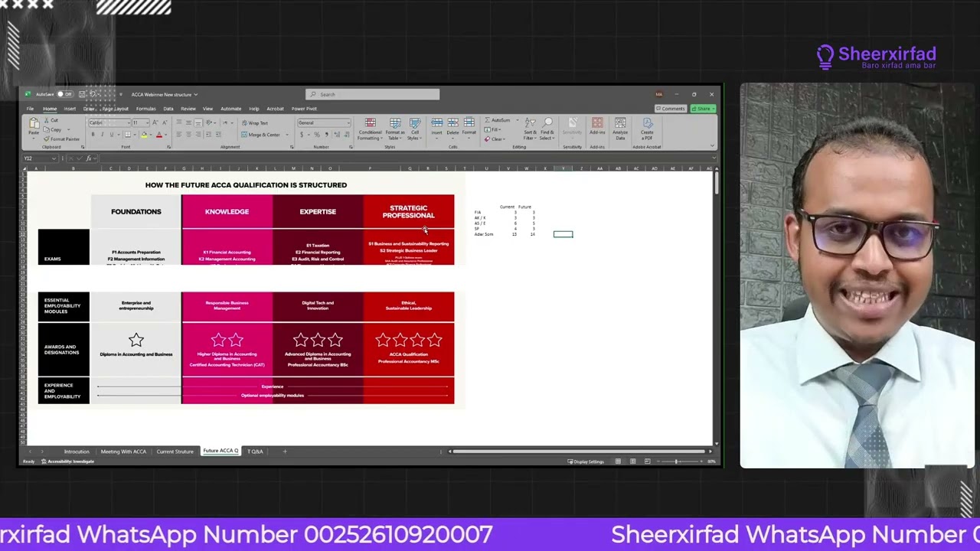
Task: Open Cell Styles gallery
Action: (415, 129)
